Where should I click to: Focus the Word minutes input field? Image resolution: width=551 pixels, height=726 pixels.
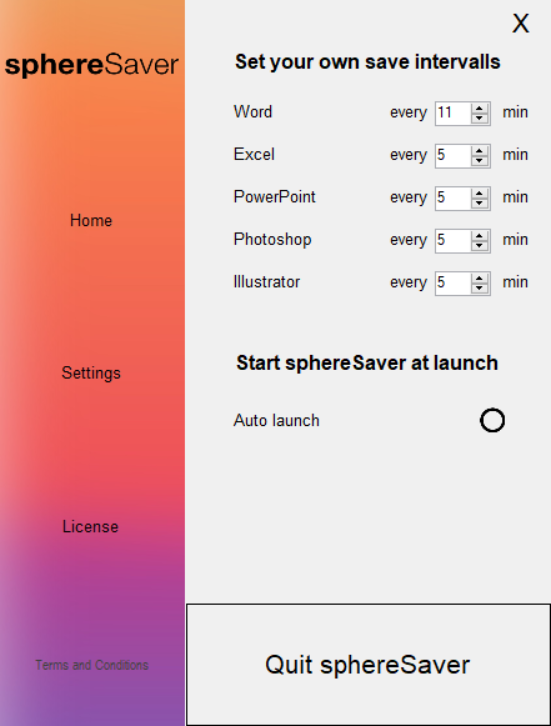point(453,113)
